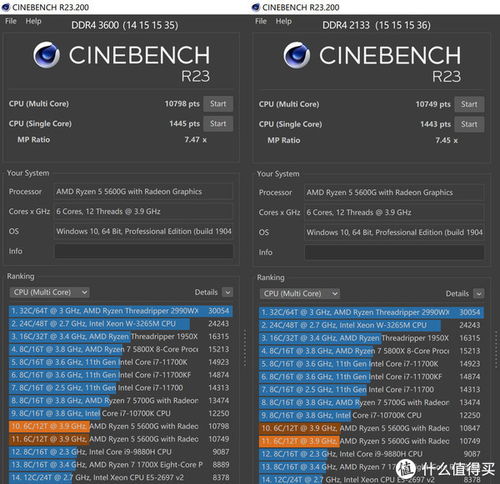Select Core i7-11700K ranking row, left window
The height and width of the screenshot is (484, 500).
point(121,362)
